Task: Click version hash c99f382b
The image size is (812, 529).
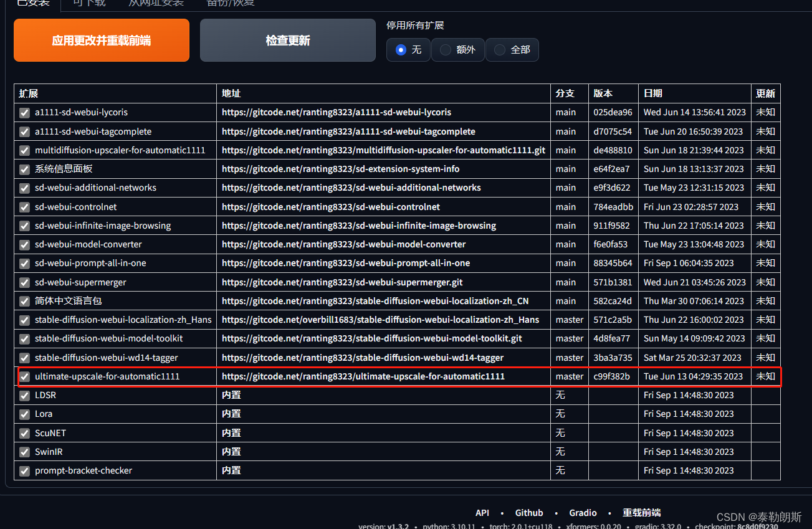Action: pos(611,376)
